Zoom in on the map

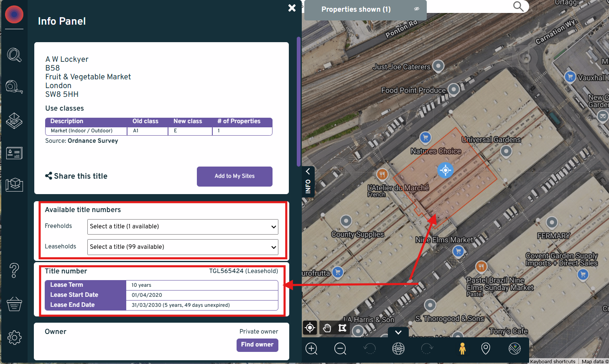[x=311, y=349]
